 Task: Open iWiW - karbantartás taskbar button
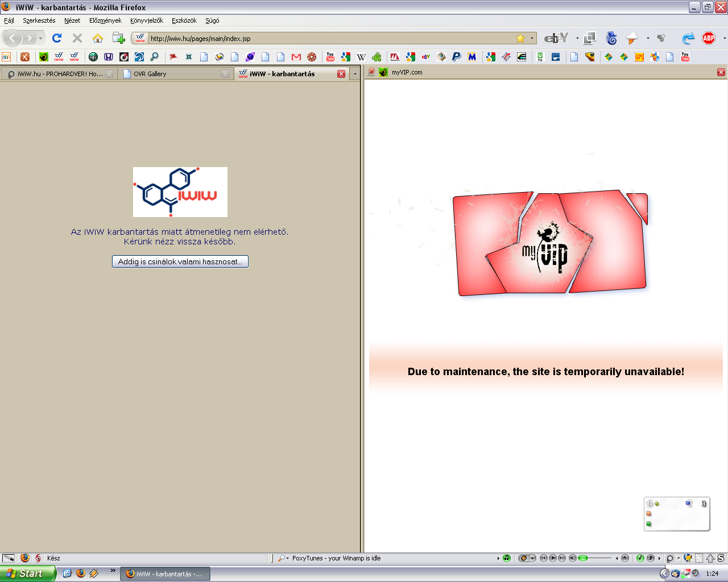[165, 574]
